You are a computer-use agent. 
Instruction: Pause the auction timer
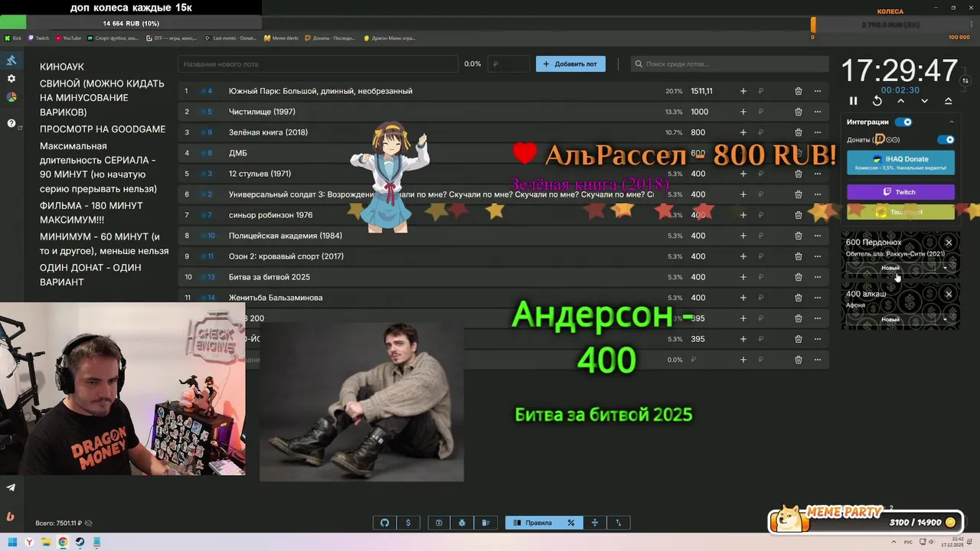click(854, 101)
